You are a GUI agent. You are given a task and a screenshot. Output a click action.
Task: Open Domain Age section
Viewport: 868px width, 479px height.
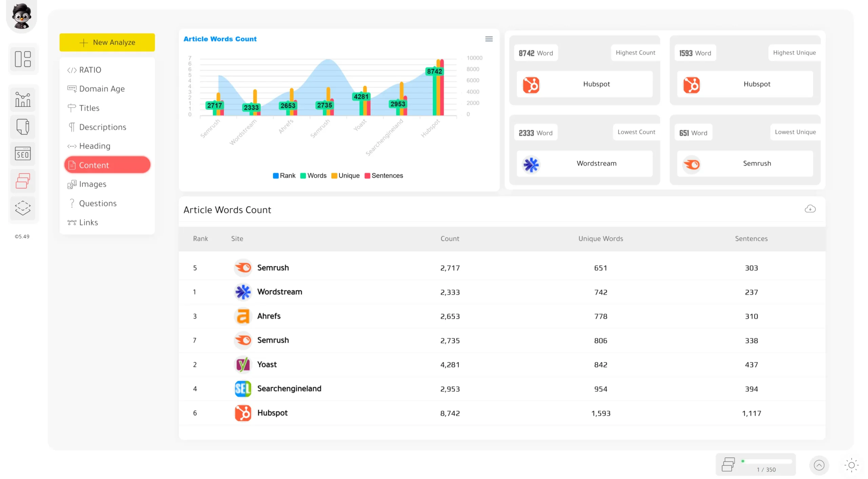pos(107,89)
